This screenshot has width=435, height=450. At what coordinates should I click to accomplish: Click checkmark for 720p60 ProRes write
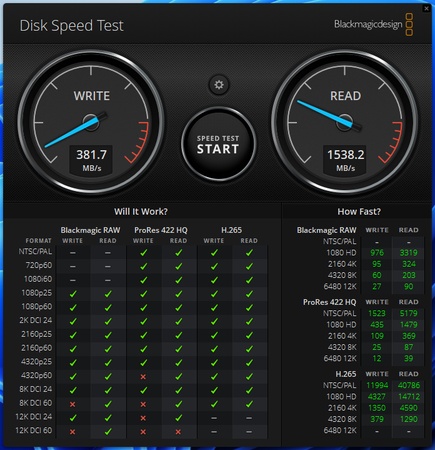click(x=144, y=266)
